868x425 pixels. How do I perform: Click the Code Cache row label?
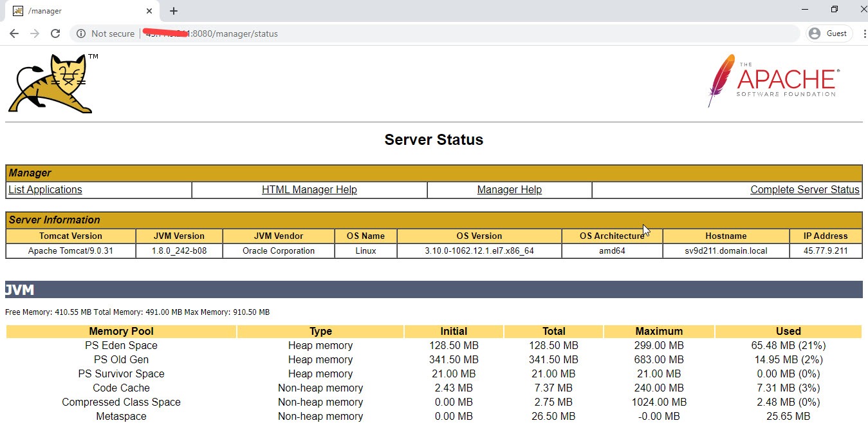(x=121, y=388)
